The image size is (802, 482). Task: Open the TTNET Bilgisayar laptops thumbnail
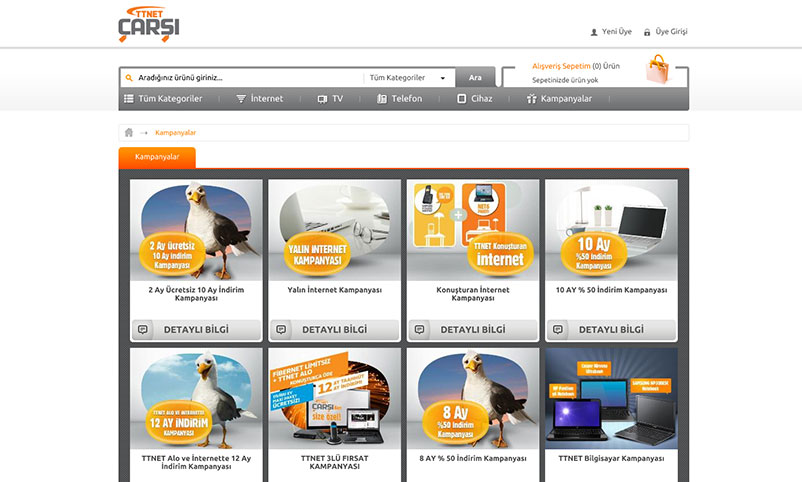611,399
